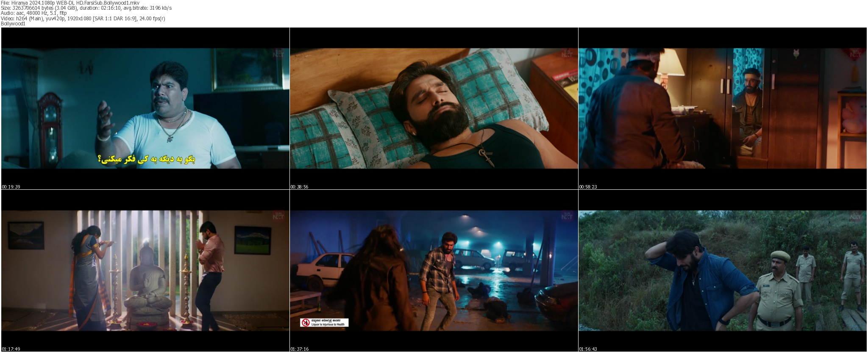The image size is (868, 352).
Task: Select the Size 3263706614 bytes info line
Action: coord(86,8)
